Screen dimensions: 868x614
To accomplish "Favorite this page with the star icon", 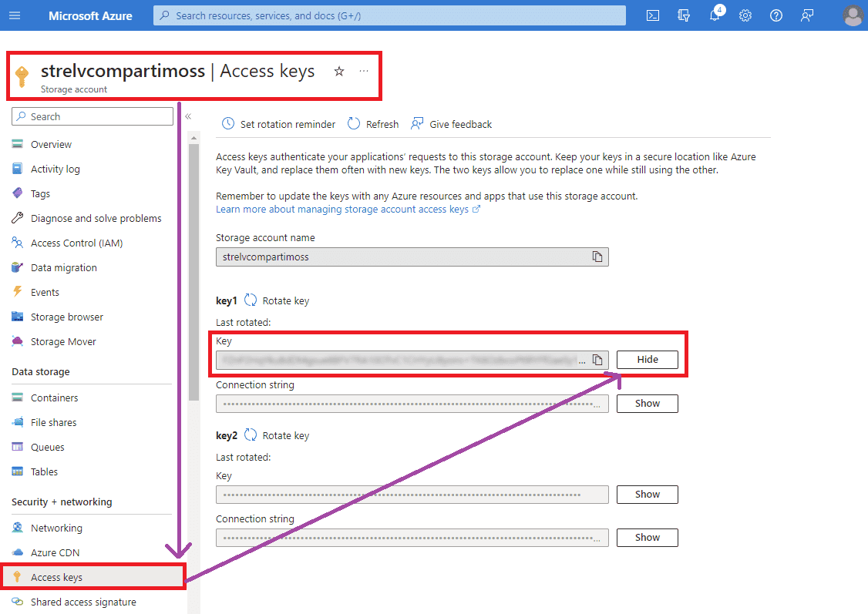I will pos(339,71).
